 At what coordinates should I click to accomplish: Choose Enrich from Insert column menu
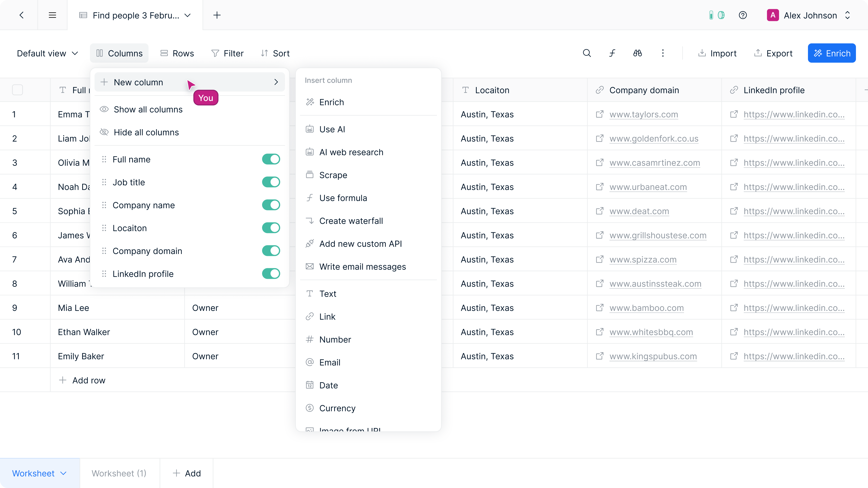point(368,102)
